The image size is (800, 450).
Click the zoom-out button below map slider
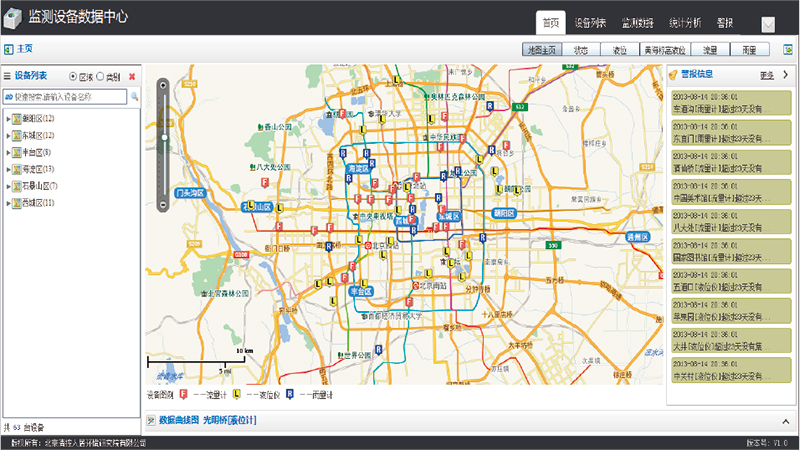click(163, 205)
